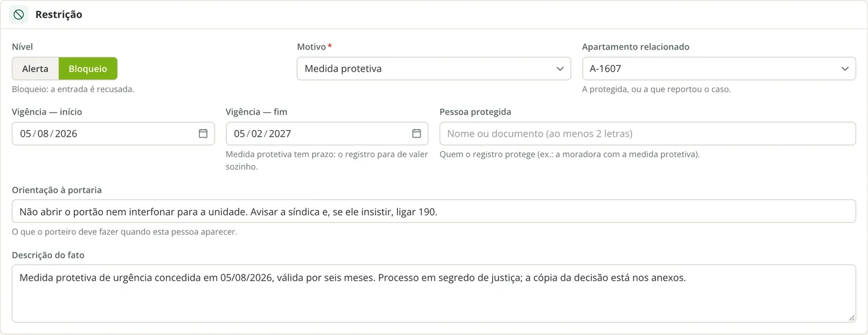Open calendar picker for Vigência início
This screenshot has width=868, height=335.
[203, 133]
